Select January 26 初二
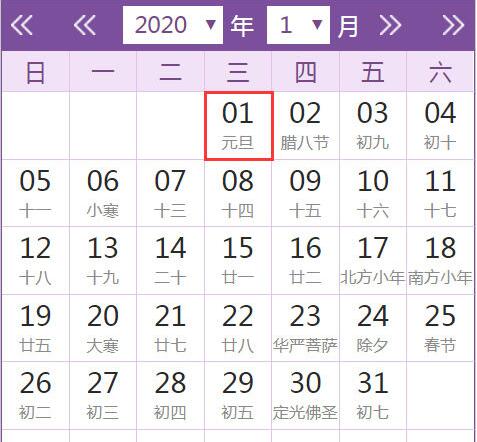Viewport: 477px width, 442px height. click(35, 396)
